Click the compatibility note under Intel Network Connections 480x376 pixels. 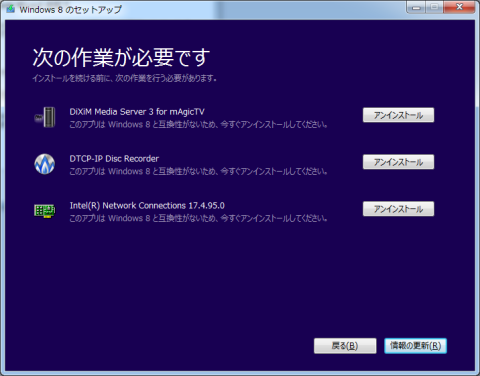pos(198,219)
